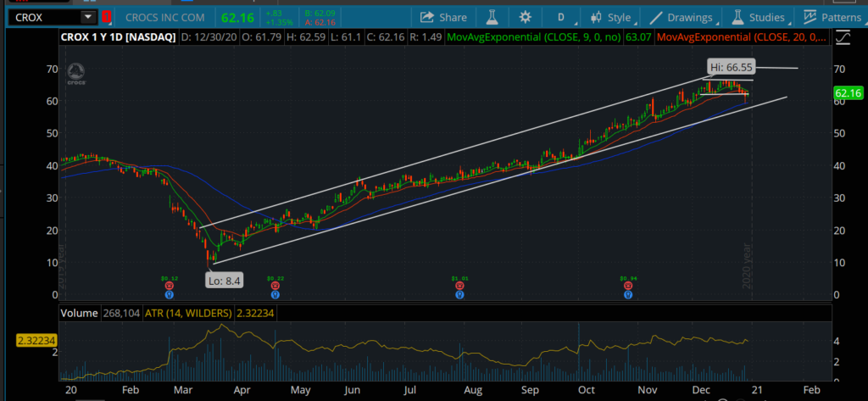
Task: Click the 2.32234 ATR value in lower header
Action: (x=255, y=314)
